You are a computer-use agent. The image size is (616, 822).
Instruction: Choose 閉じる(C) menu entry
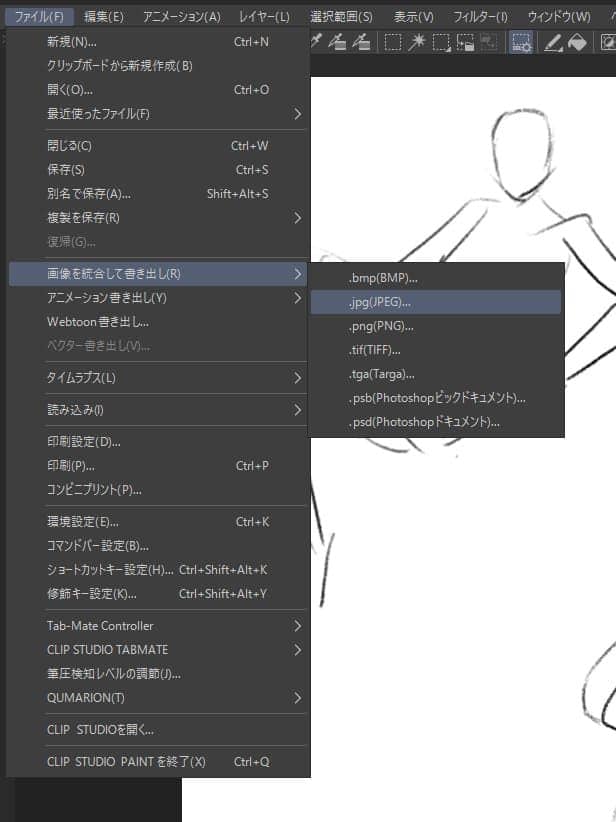pyautogui.click(x=158, y=146)
